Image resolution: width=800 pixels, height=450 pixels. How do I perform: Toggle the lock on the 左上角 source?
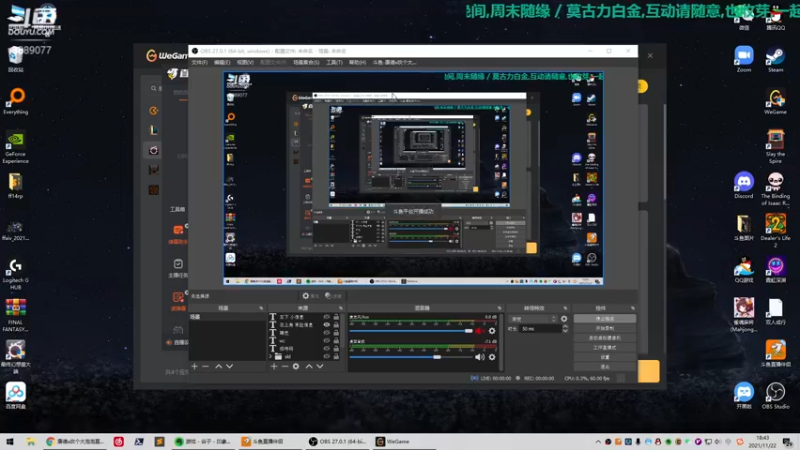point(336,324)
